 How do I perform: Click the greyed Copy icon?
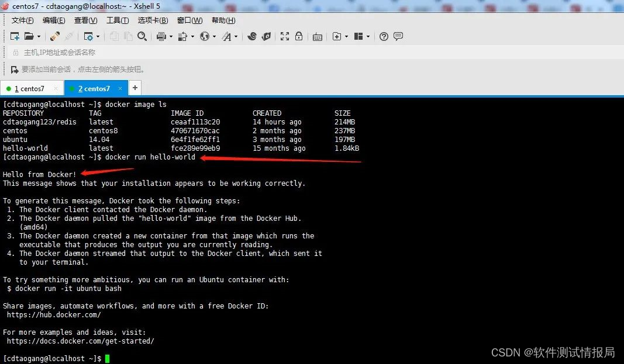[114, 37]
